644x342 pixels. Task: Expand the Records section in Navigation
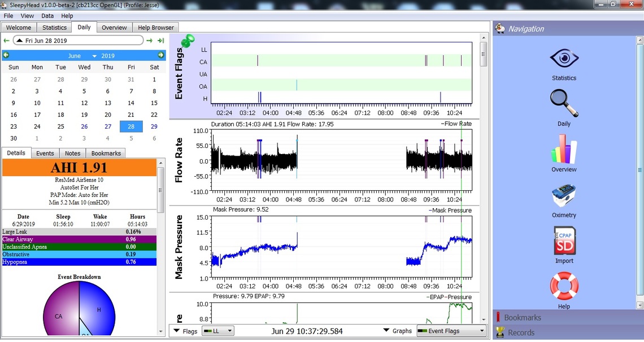pos(568,332)
